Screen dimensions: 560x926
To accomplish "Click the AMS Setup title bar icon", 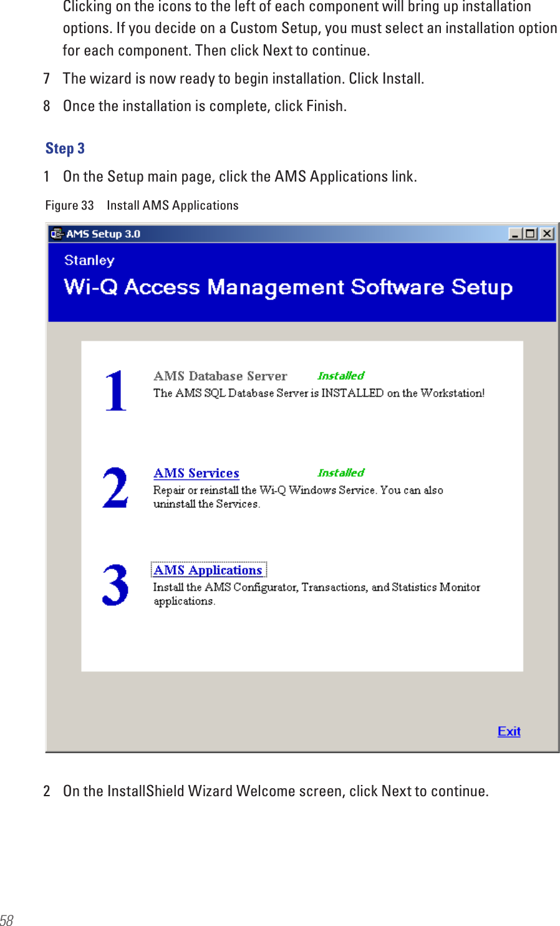I will click(x=57, y=233).
